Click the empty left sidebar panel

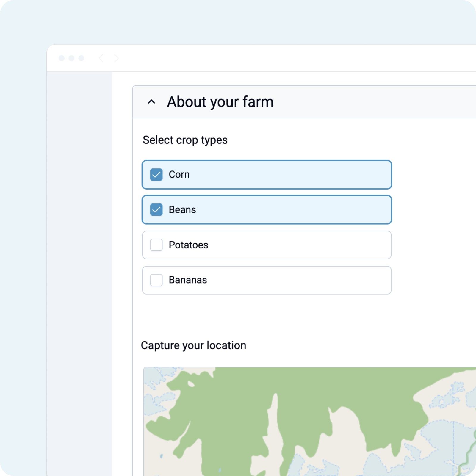(x=79, y=268)
